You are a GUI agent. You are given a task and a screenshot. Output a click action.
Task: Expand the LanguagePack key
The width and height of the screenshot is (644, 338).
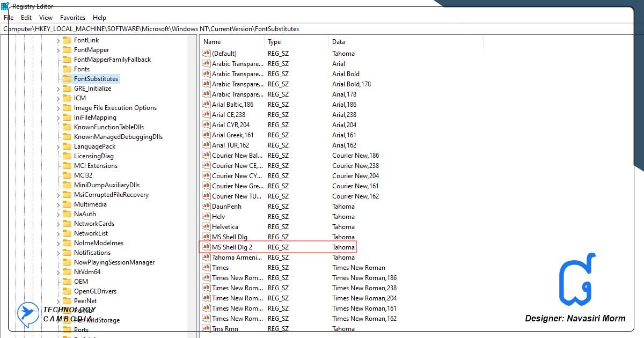point(58,146)
